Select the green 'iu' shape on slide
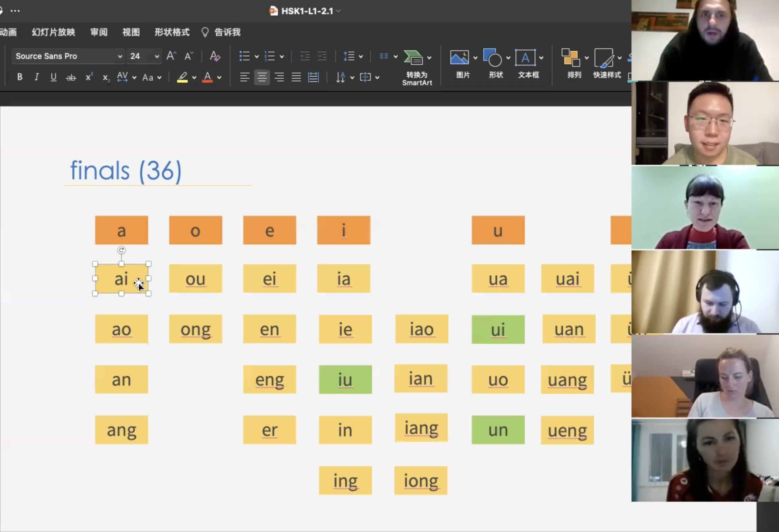779x532 pixels. pos(345,380)
